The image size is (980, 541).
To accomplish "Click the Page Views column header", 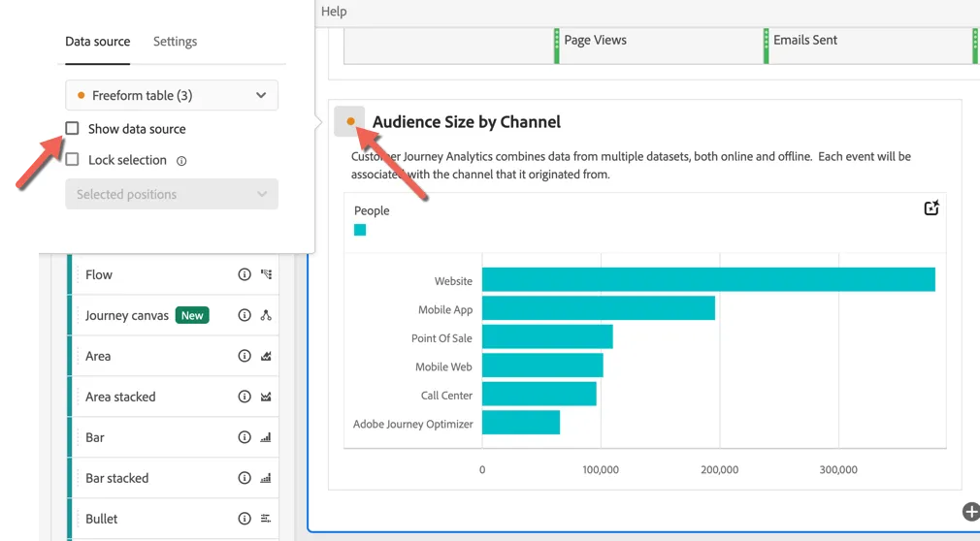I will click(595, 40).
